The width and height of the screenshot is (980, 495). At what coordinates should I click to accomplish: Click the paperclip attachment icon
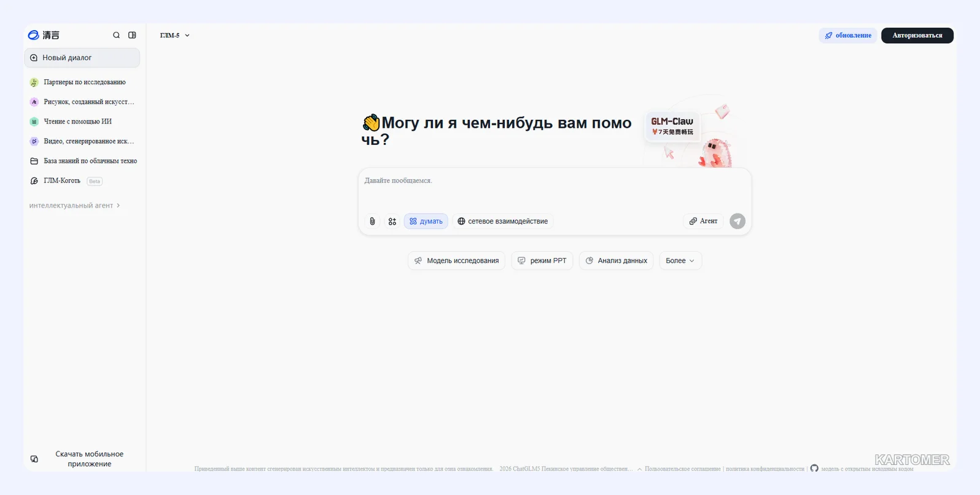tap(372, 221)
